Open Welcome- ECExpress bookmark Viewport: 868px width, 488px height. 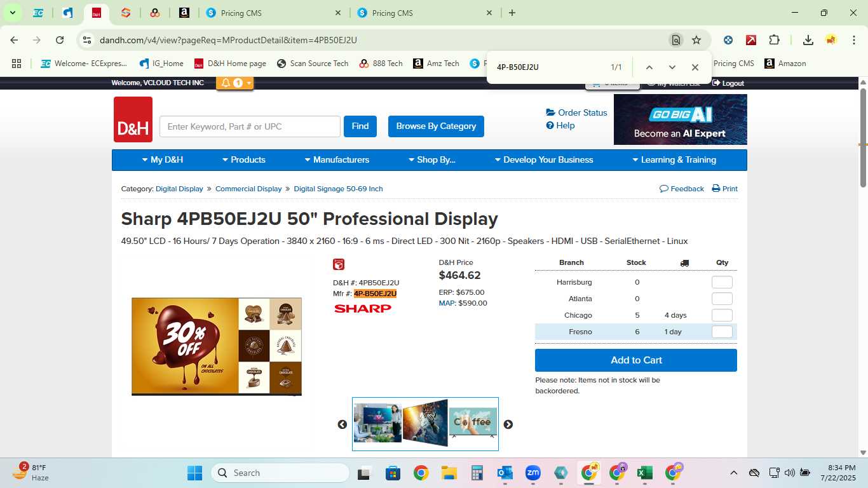[x=84, y=64]
